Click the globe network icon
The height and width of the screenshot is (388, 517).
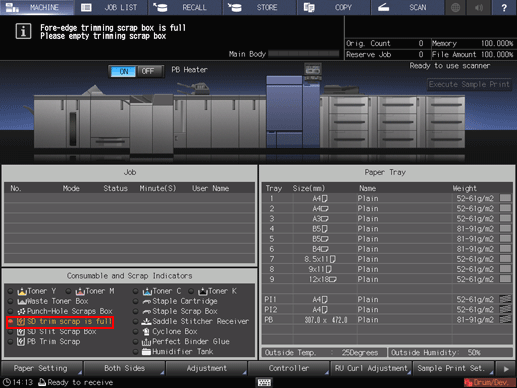click(456, 7)
